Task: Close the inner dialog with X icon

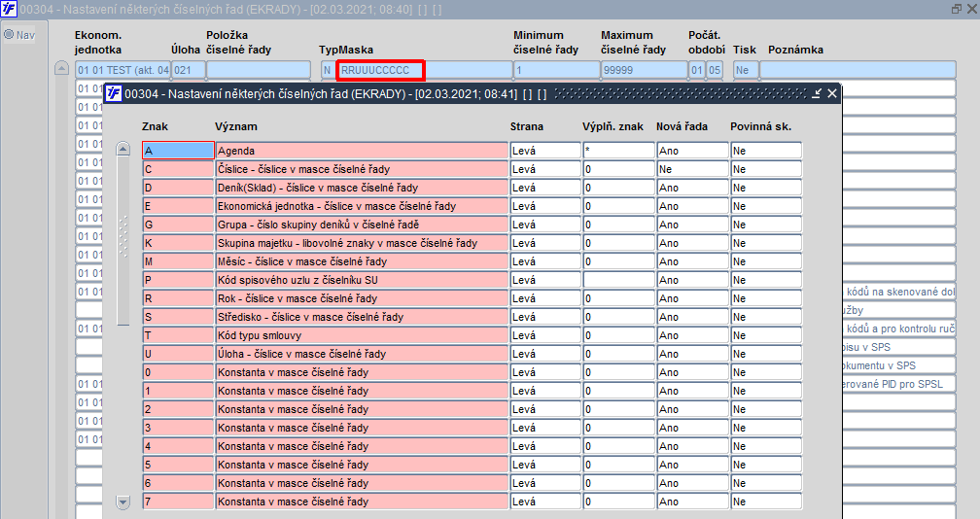Action: [x=832, y=93]
